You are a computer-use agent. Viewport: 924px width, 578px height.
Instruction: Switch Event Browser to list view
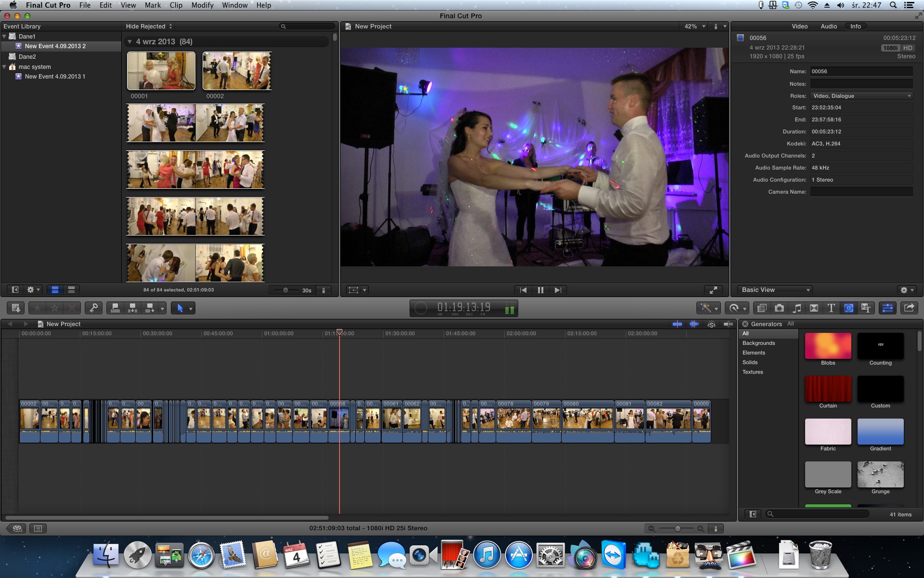click(71, 290)
